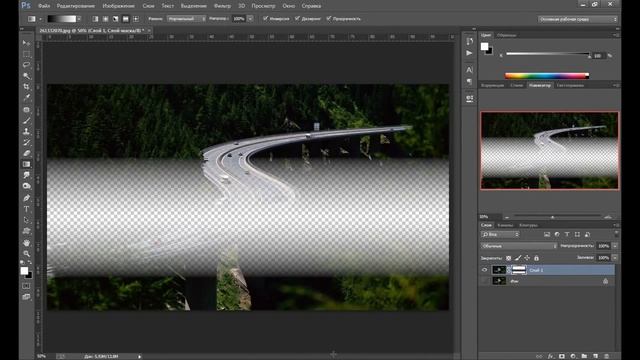Screen dimensions: 640x360
Task: Open the History panel icon
Action: tap(469, 41)
